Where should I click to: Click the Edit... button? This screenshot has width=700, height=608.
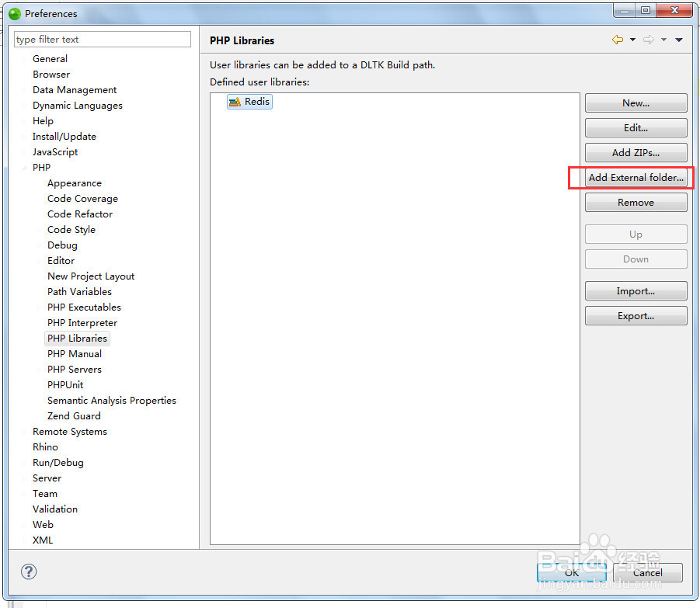pyautogui.click(x=636, y=128)
